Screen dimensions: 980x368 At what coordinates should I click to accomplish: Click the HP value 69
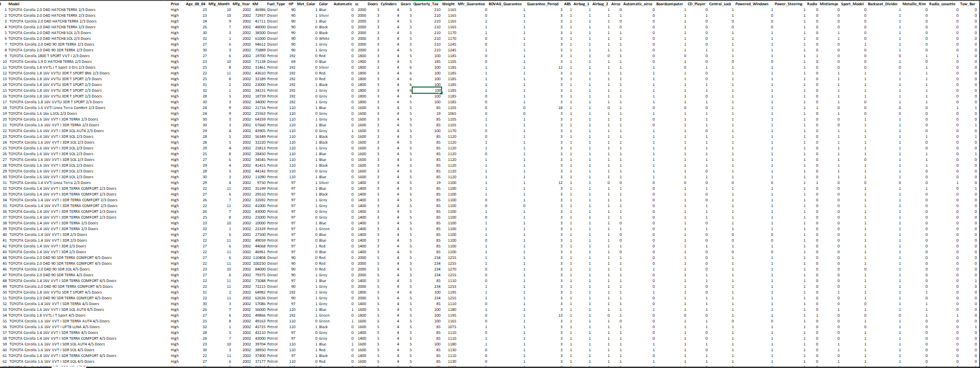click(x=293, y=61)
